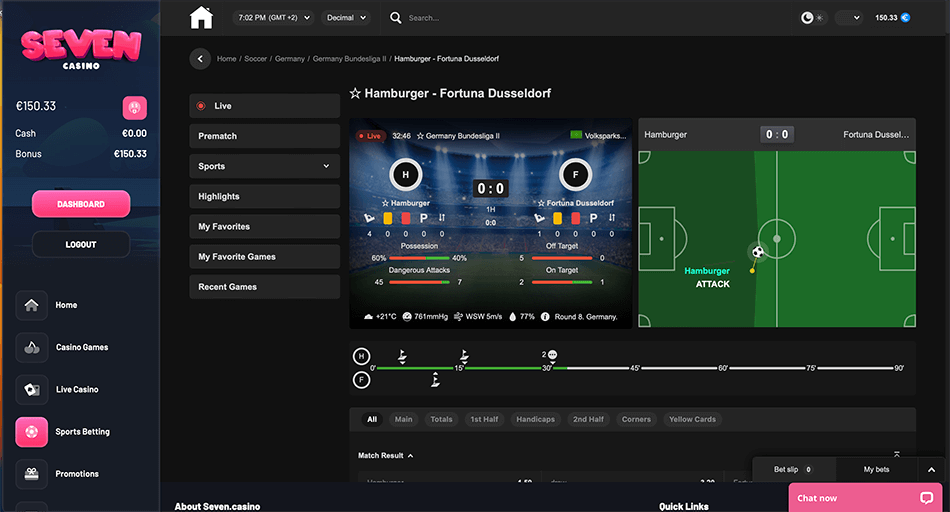950x512 pixels.
Task: Select the 1st Half tab
Action: [x=484, y=419]
